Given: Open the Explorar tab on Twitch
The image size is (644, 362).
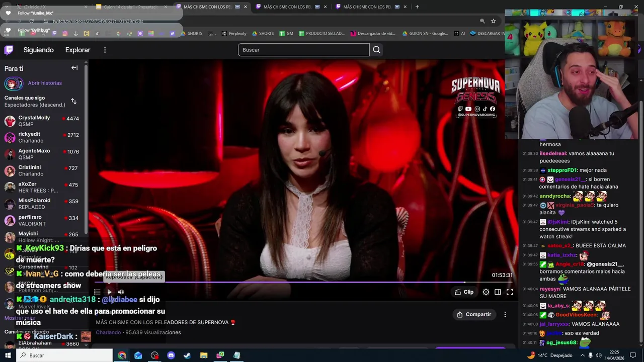Looking at the screenshot, I should coord(77,50).
